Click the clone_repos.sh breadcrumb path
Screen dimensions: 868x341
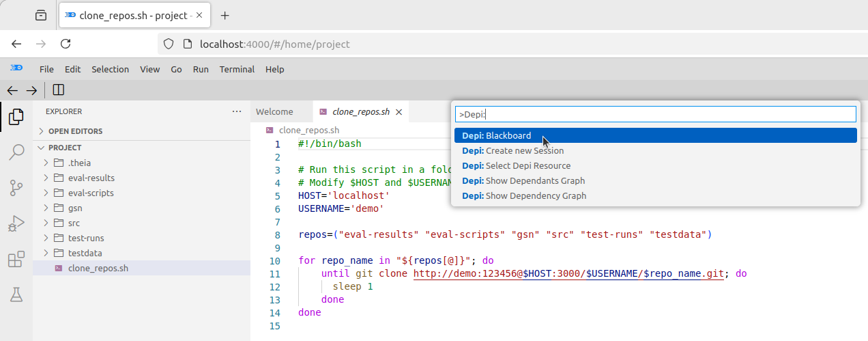tap(308, 130)
